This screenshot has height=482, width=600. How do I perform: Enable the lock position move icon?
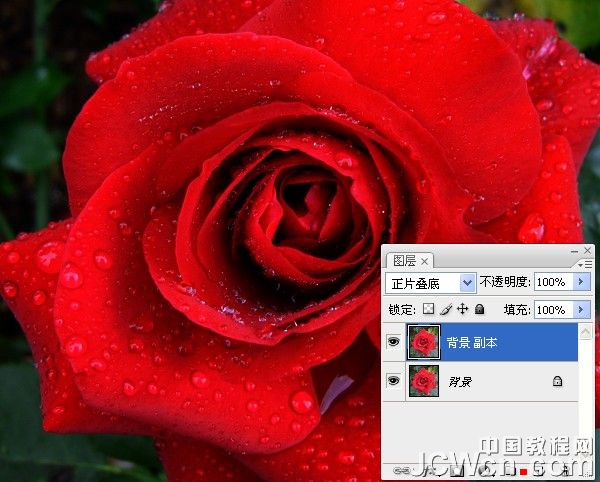click(x=462, y=310)
